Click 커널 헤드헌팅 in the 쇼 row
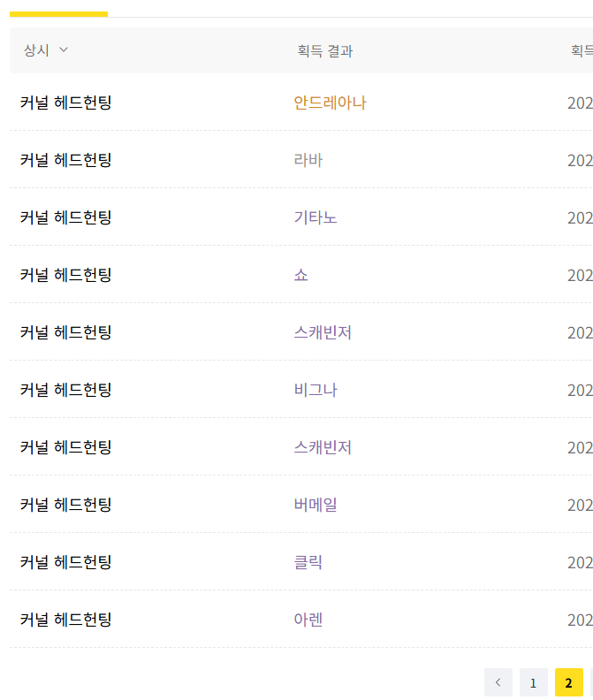 tap(65, 275)
